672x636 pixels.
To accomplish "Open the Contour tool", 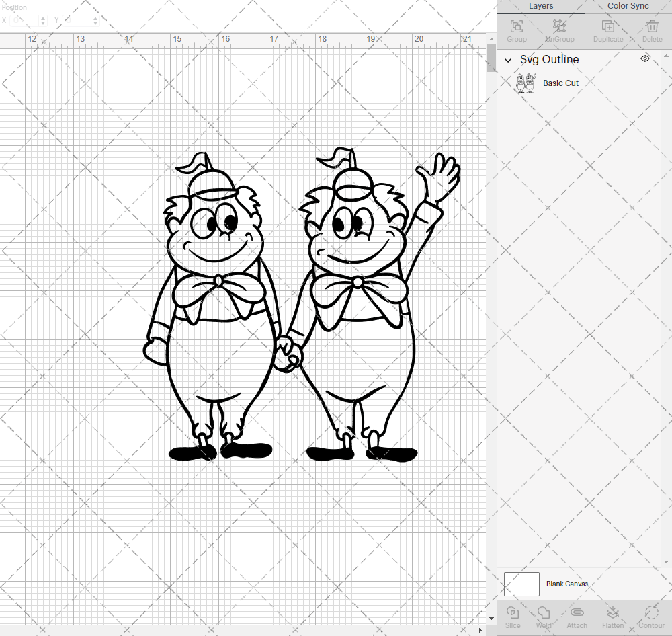I will pos(651,612).
